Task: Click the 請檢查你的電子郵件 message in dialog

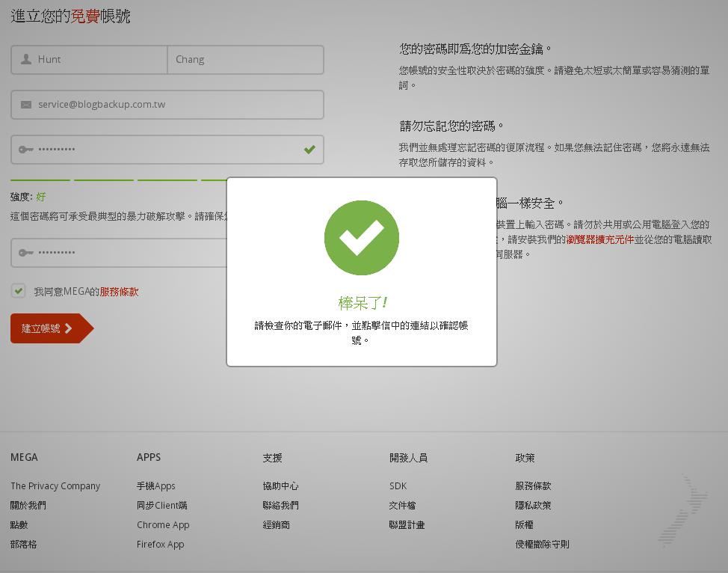Action: coord(361,333)
